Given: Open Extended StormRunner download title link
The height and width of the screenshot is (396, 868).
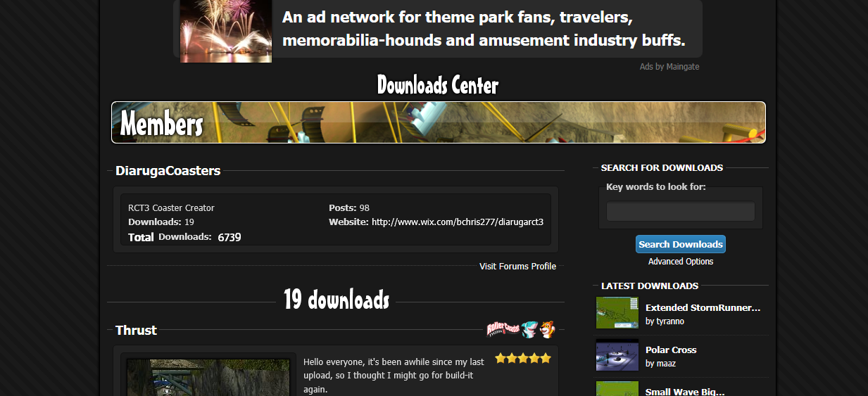Looking at the screenshot, I should (x=703, y=307).
